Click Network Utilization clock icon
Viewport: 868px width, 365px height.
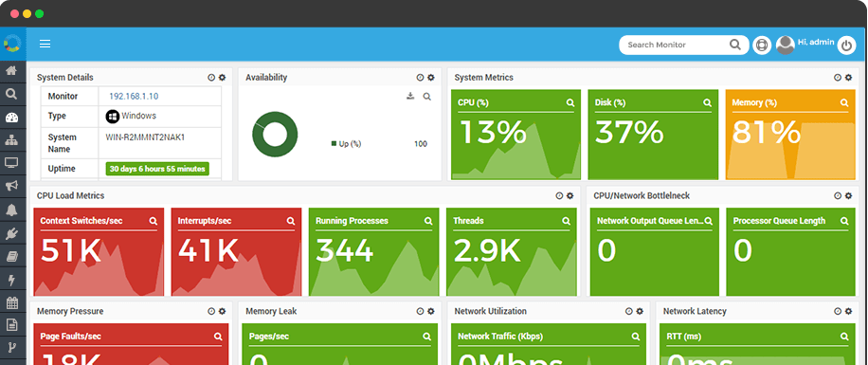pos(629,311)
